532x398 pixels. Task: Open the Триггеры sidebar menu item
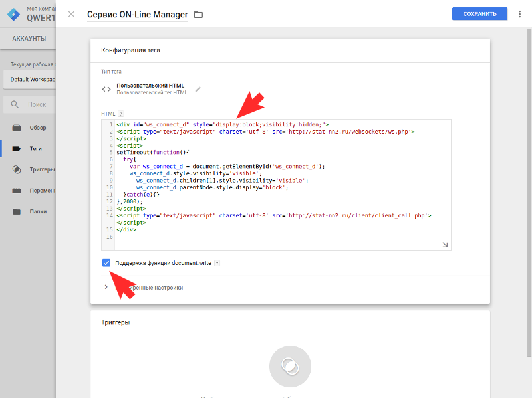[x=43, y=169]
